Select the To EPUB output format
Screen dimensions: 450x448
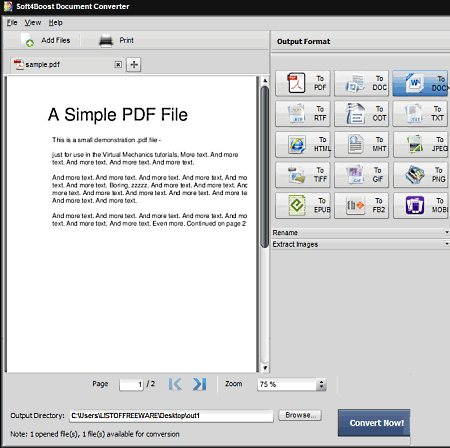pyautogui.click(x=303, y=205)
